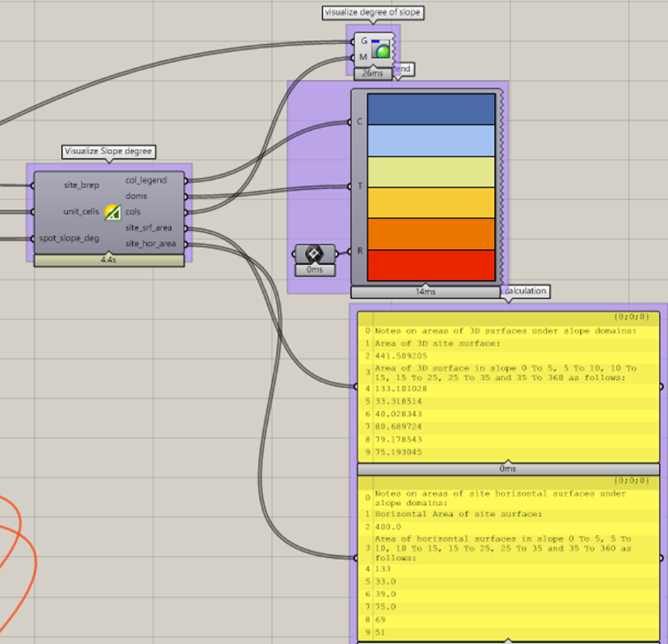Click the upper yellow panel's input grip
The width and height of the screenshot is (668, 644).
(356, 387)
